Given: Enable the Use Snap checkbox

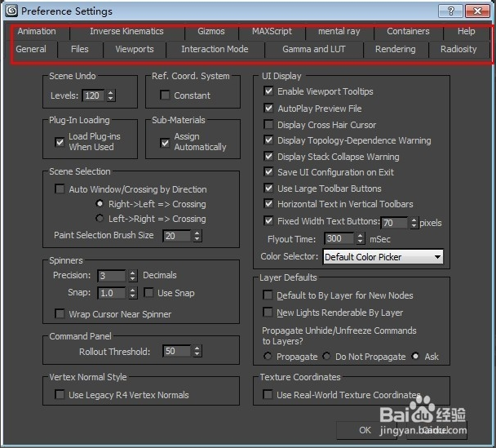Looking at the screenshot, I should [x=148, y=292].
